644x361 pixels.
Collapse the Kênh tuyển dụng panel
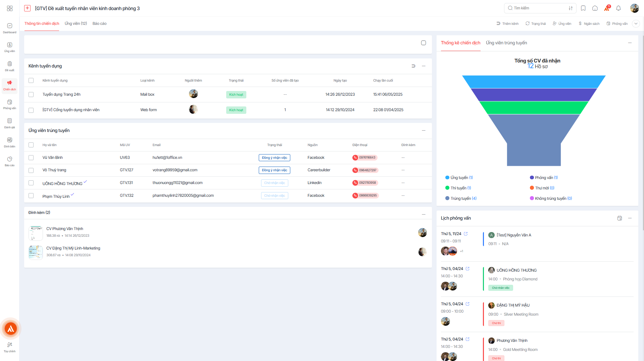pos(424,66)
